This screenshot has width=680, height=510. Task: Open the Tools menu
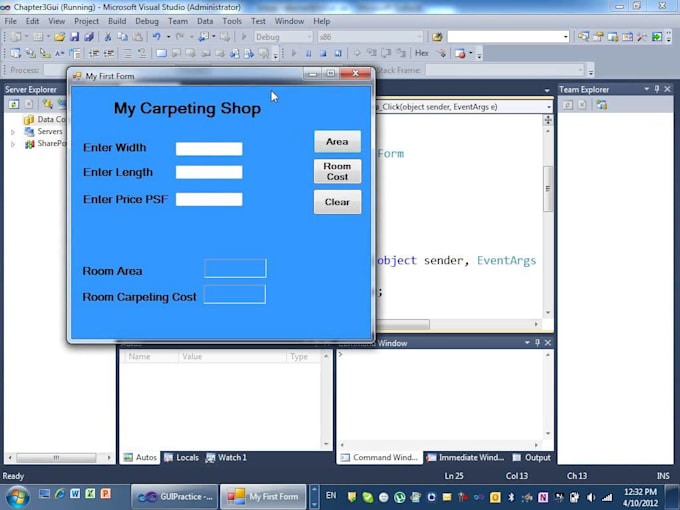pyautogui.click(x=232, y=21)
